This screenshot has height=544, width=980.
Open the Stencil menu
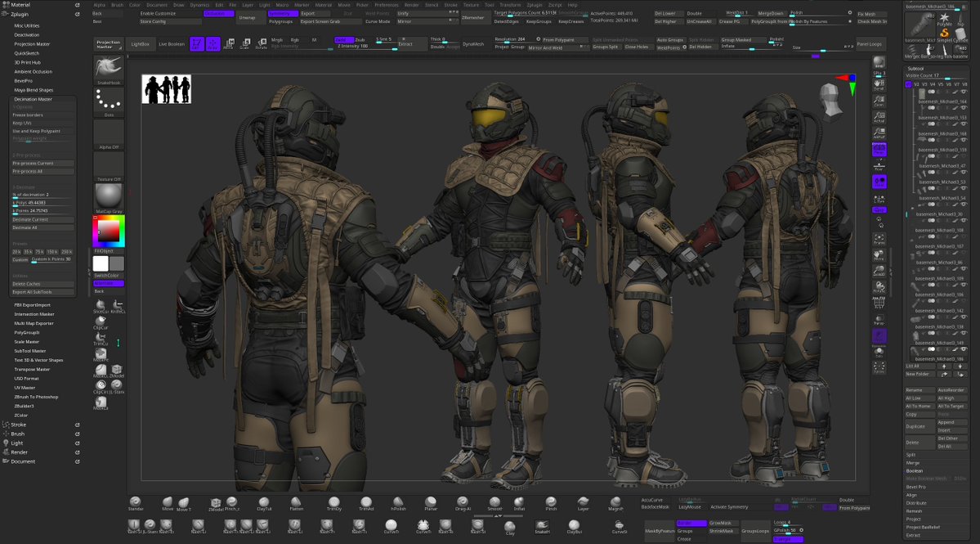coord(432,4)
